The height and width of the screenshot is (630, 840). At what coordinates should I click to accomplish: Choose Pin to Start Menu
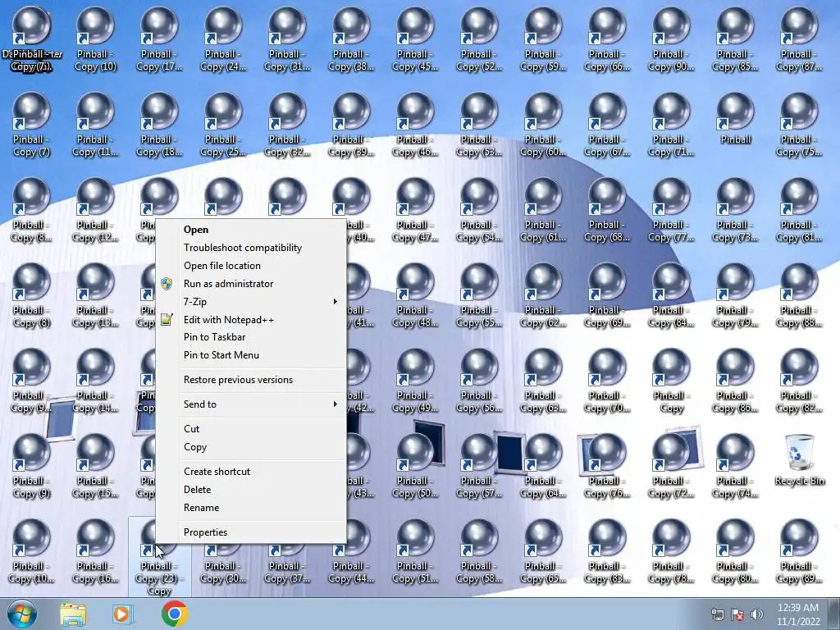pos(251,355)
